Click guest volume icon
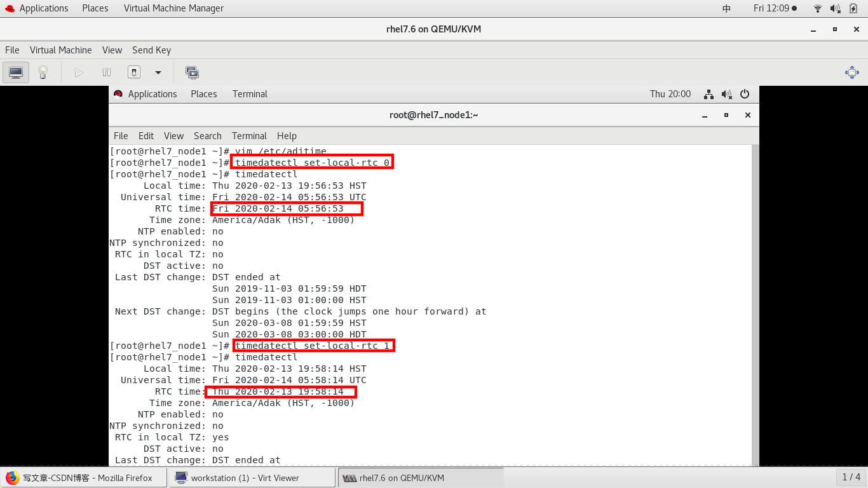This screenshot has height=488, width=868. point(727,94)
